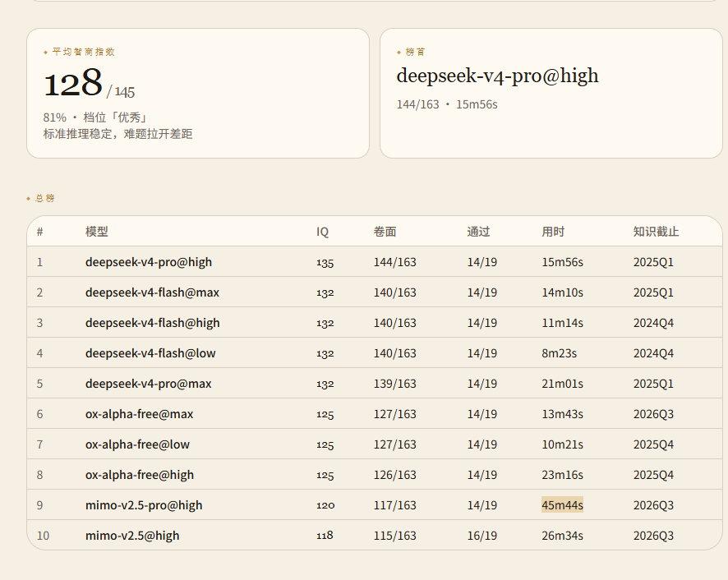Image resolution: width=728 pixels, height=580 pixels.
Task: Select the deepseek-v4-flash@low row name
Action: (150, 353)
